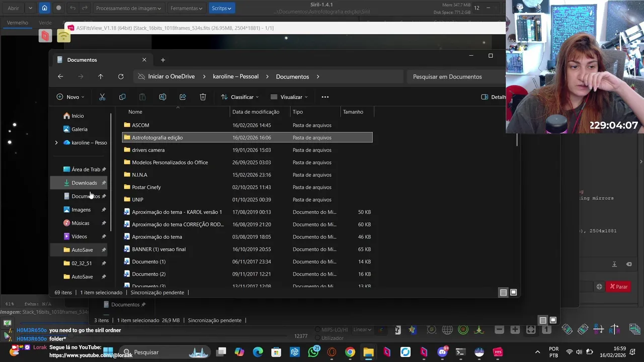Click the red Parar button
This screenshot has height=362, width=644.
(619, 287)
